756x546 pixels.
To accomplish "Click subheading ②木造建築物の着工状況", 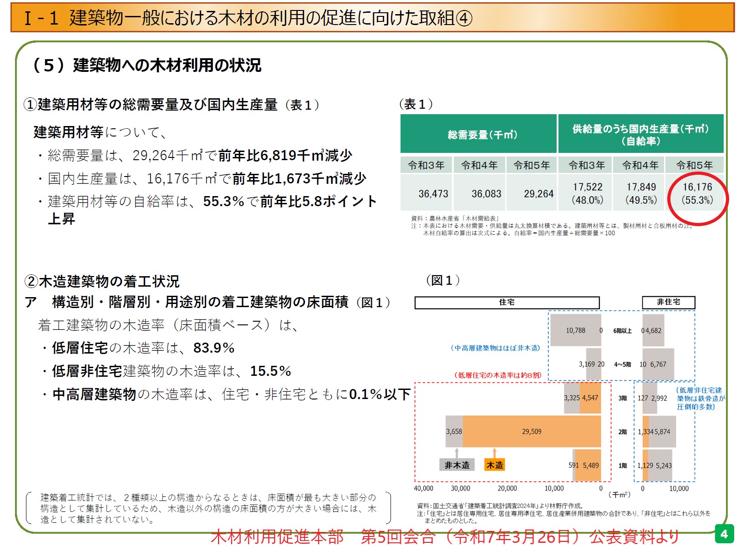I will point(102,281).
